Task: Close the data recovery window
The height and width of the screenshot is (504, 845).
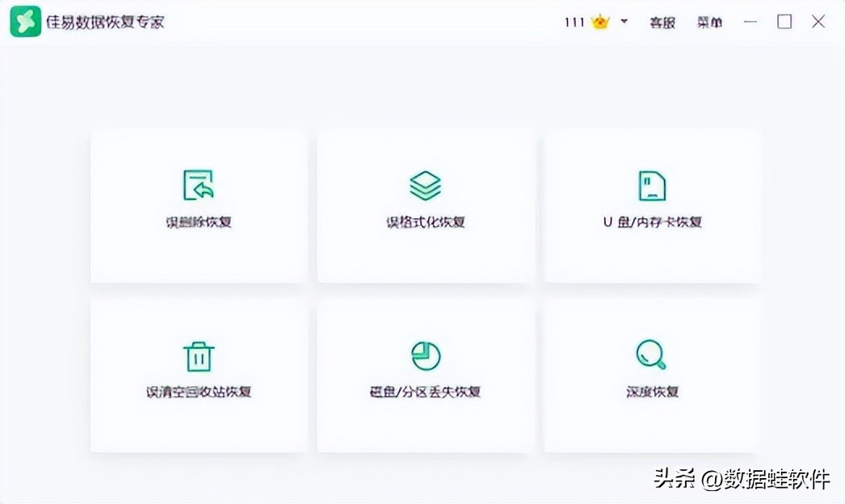Action: click(x=818, y=22)
